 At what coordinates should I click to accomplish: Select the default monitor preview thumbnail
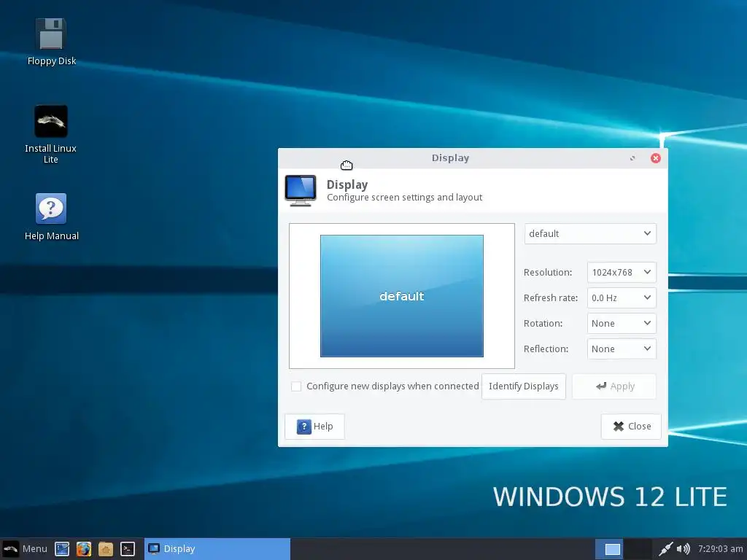(402, 296)
